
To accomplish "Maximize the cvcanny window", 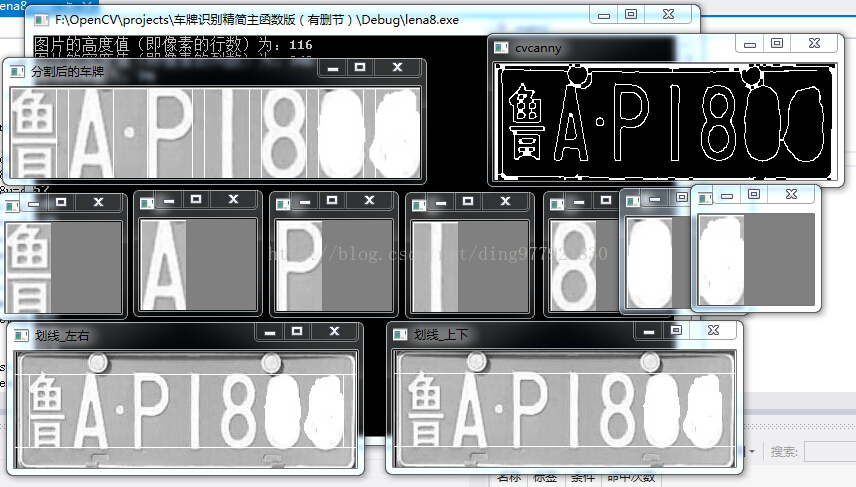I will 777,43.
